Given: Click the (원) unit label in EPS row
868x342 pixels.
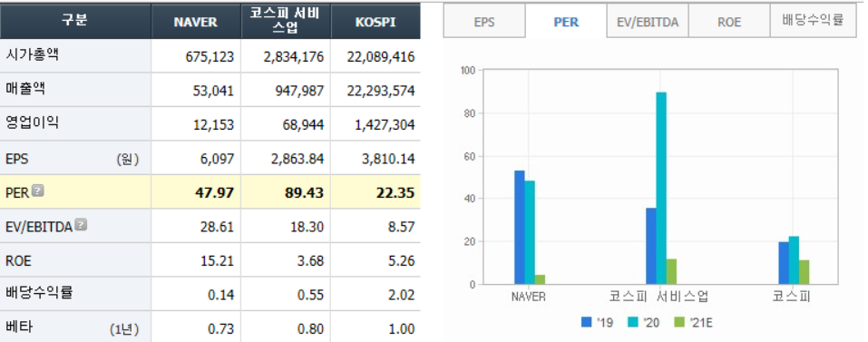Looking at the screenshot, I should pos(127,160).
